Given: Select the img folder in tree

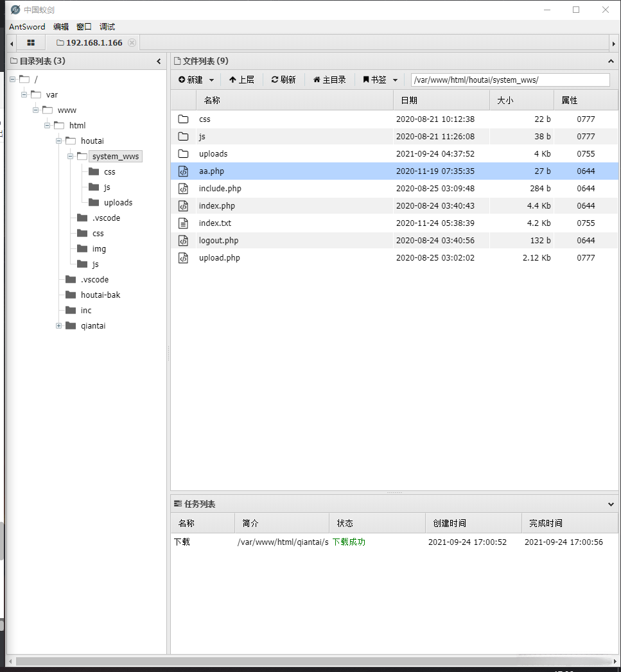Looking at the screenshot, I should point(99,248).
